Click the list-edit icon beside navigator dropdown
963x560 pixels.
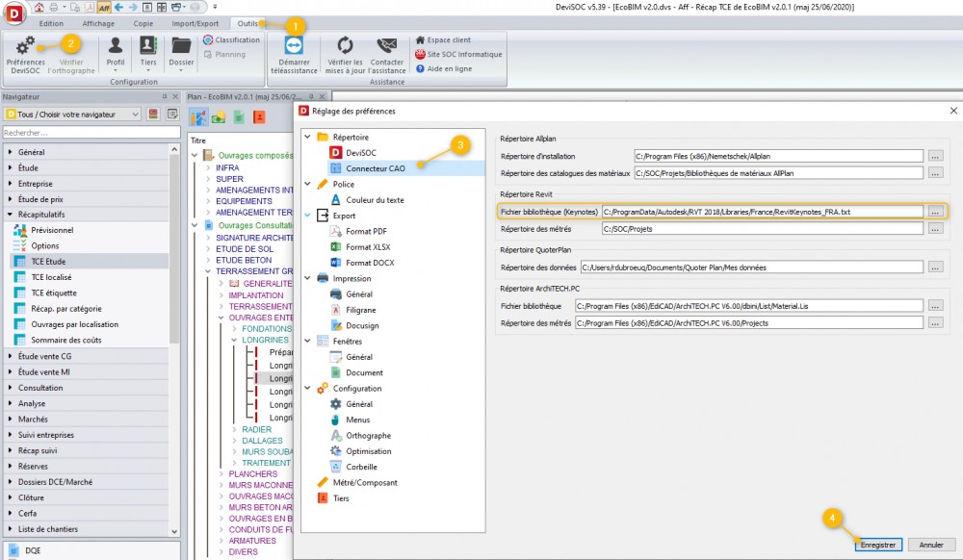point(172,115)
